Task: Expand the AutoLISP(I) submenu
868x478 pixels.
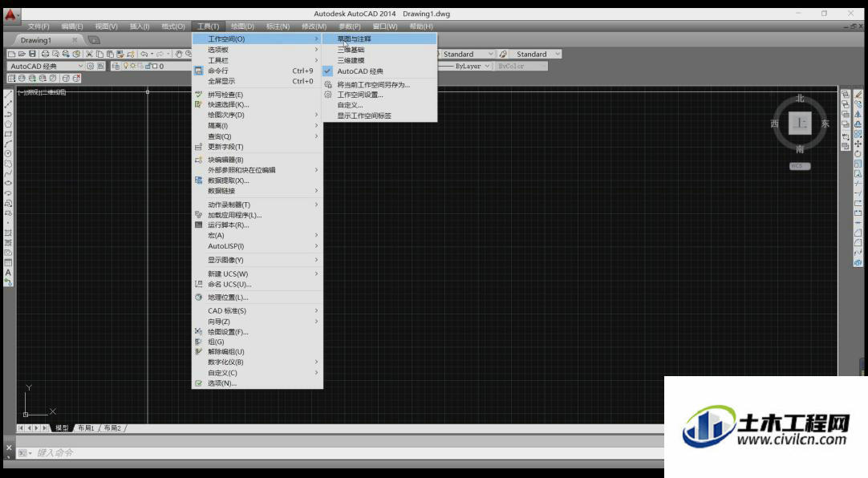Action: pos(258,246)
